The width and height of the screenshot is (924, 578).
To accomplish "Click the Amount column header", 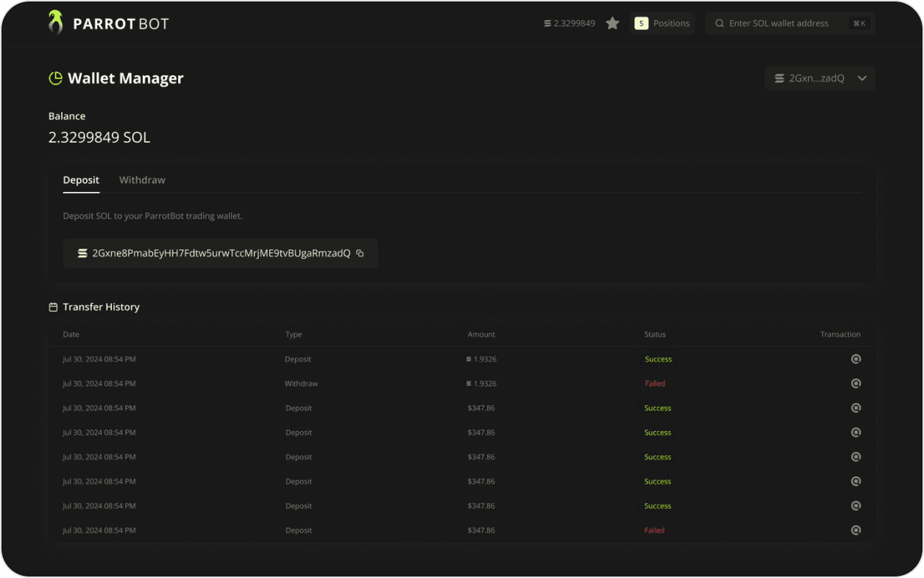I will 481,335.
